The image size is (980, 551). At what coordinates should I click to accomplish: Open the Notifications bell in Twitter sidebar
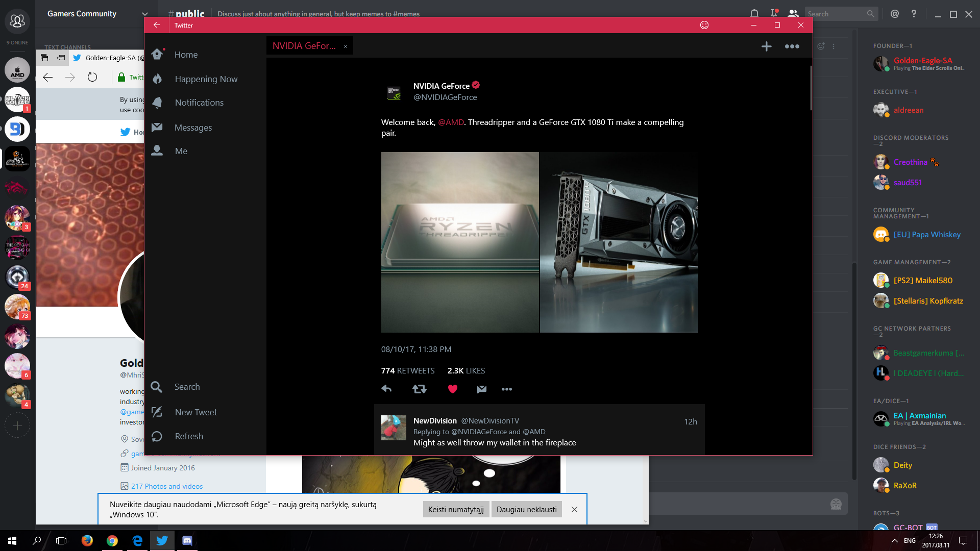click(157, 103)
